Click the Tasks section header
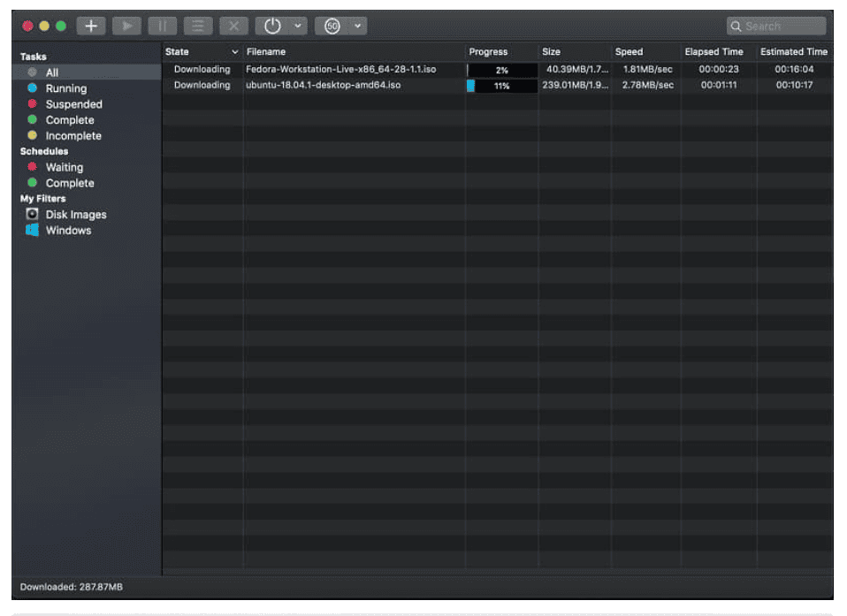Viewport: 847px width, 616px height. pyautogui.click(x=34, y=57)
